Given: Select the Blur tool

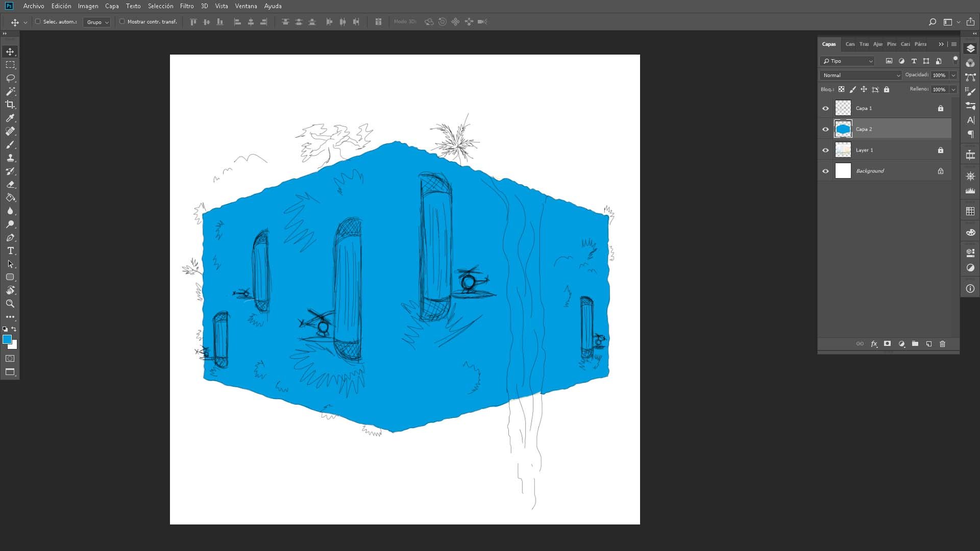Looking at the screenshot, I should (10, 211).
